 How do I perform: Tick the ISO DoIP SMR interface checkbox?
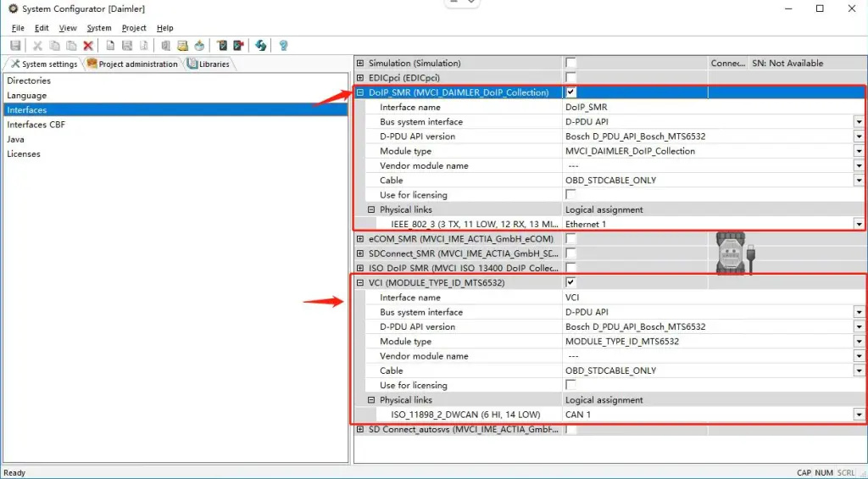tap(570, 268)
